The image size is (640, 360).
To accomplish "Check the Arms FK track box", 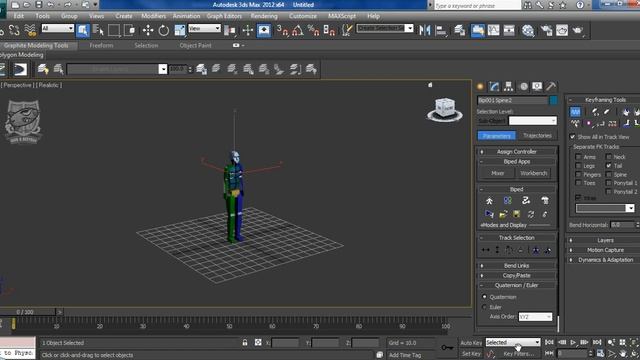I will point(578,157).
